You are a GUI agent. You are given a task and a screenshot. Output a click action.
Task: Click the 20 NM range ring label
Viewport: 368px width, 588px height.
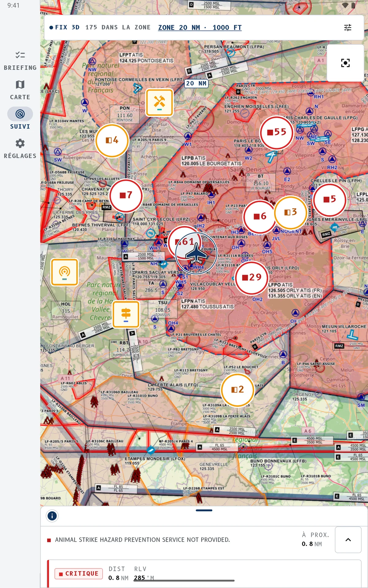pyautogui.click(x=196, y=83)
